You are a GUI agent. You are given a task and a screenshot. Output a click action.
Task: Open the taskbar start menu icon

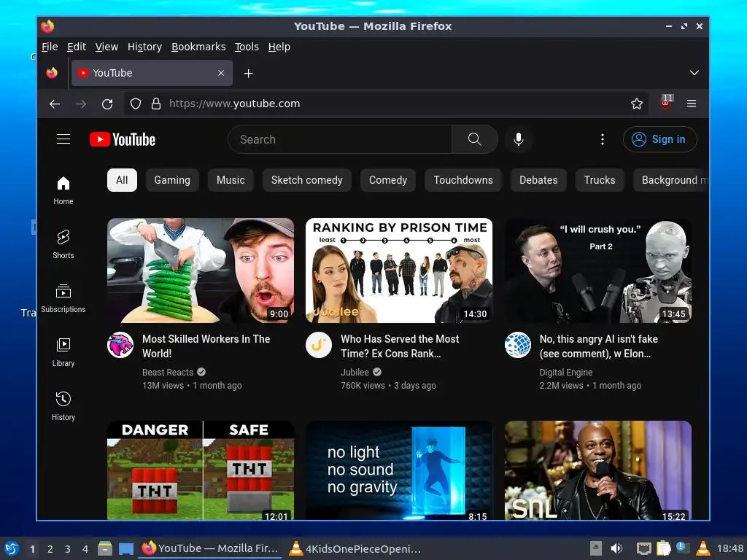pyautogui.click(x=12, y=549)
